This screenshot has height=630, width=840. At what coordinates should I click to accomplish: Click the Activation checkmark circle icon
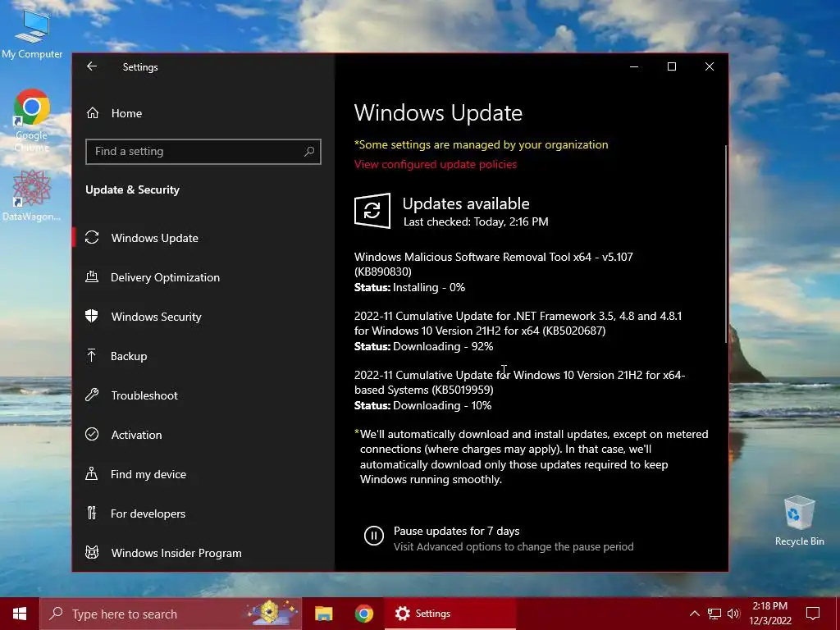tap(92, 434)
